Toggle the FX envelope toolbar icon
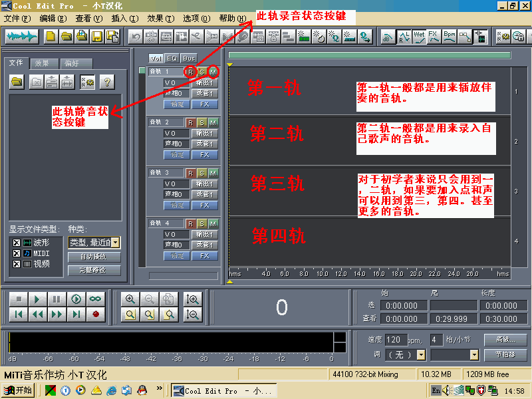This screenshot has height=399, width=532. (434, 37)
